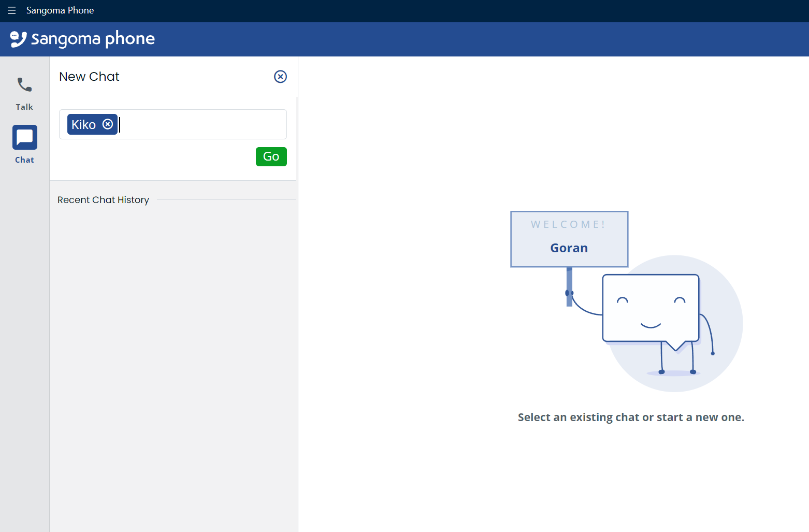809x532 pixels.
Task: Click into the recipient input field
Action: click(x=202, y=124)
